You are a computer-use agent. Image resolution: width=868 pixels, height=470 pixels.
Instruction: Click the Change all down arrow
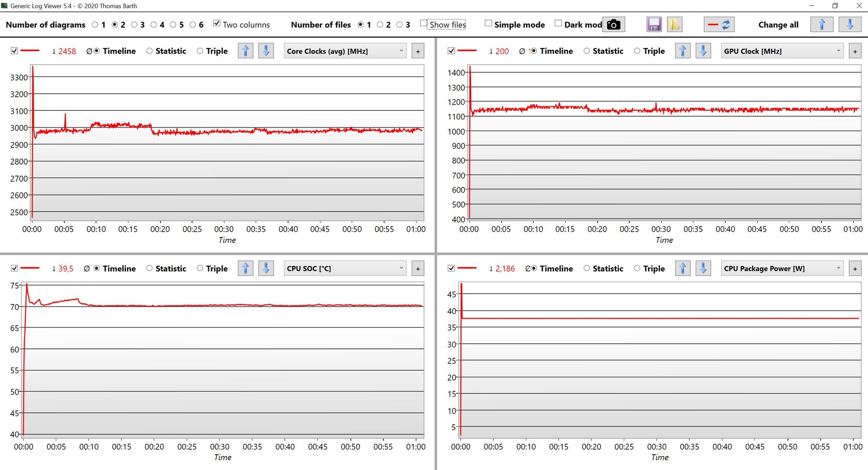[x=849, y=24]
